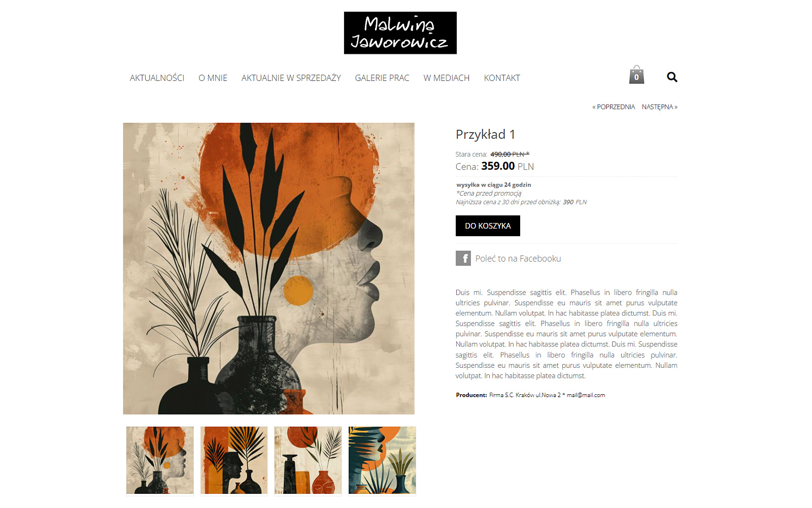Select GALERIE PRAC in navigation
The width and height of the screenshot is (812, 508).
(x=382, y=78)
